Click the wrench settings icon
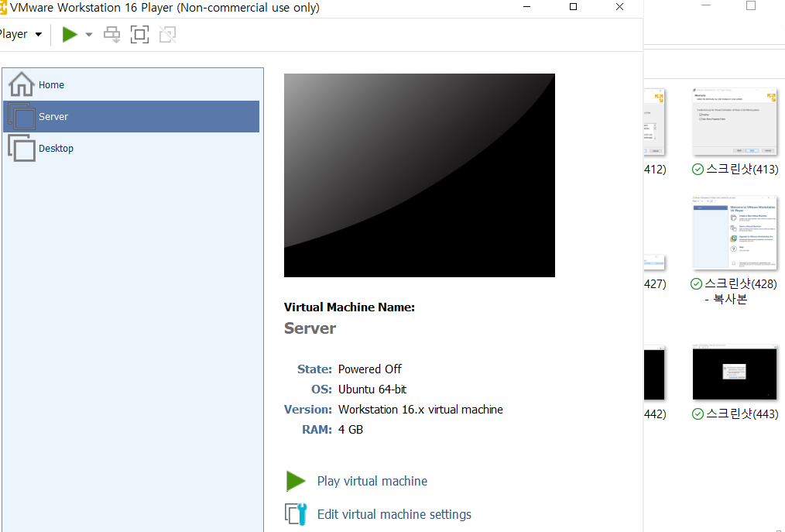The height and width of the screenshot is (532, 785). tap(296, 514)
